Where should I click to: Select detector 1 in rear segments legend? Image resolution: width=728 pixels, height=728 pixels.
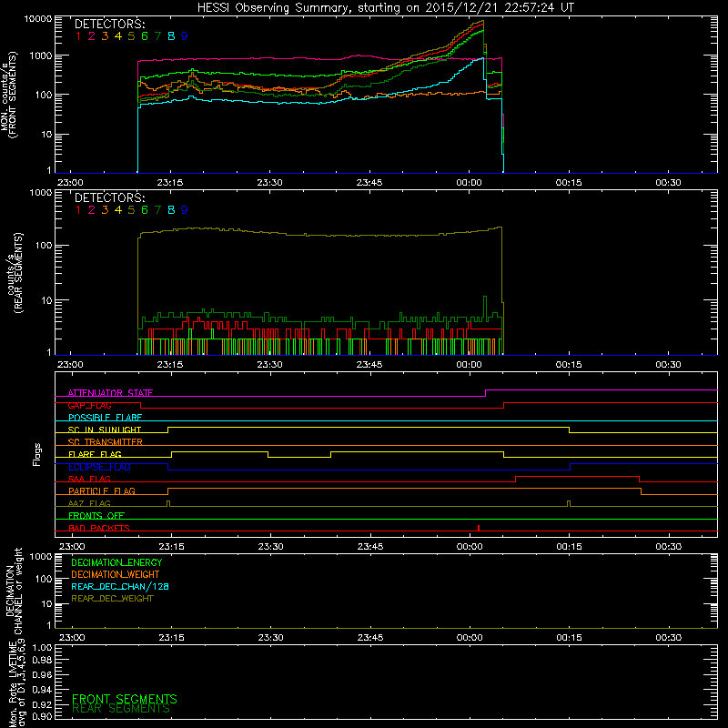pos(78,210)
